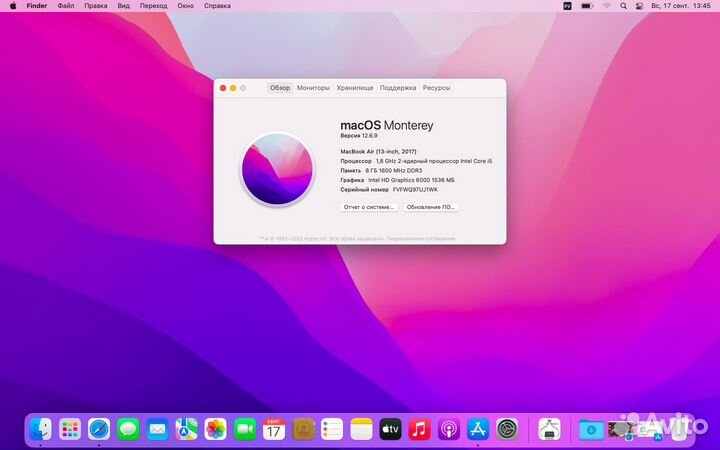
Task: Click the macOS Monterey title text
Action: 387,125
